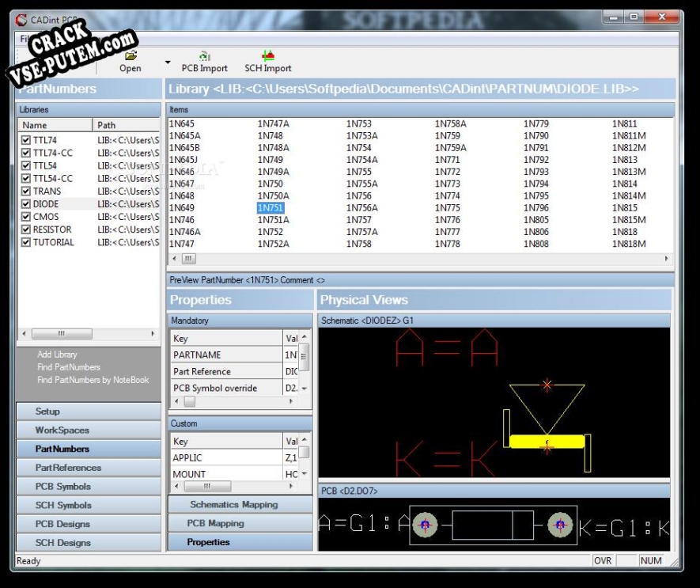Select part 1N758A in the Items list
The height and width of the screenshot is (588, 700).
tap(450, 123)
